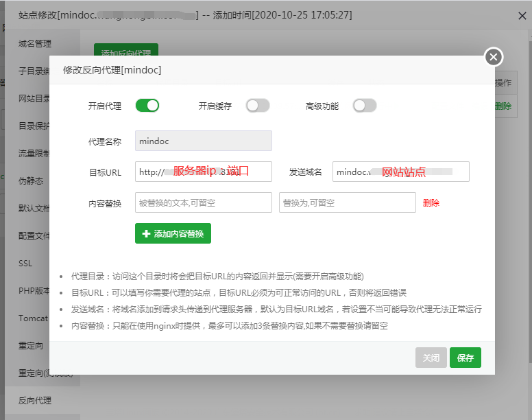Click the 发送域名 input field
Viewport: 532px width, 420px height.
click(400, 172)
